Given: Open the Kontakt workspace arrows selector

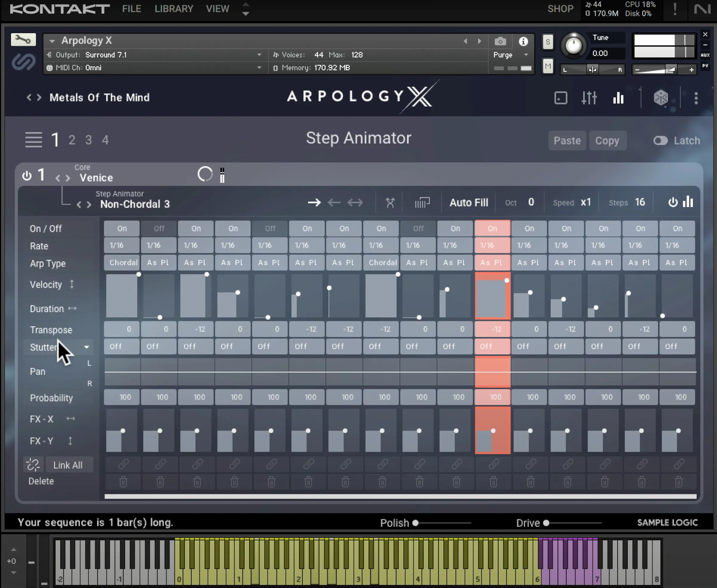Looking at the screenshot, I should click(x=246, y=9).
